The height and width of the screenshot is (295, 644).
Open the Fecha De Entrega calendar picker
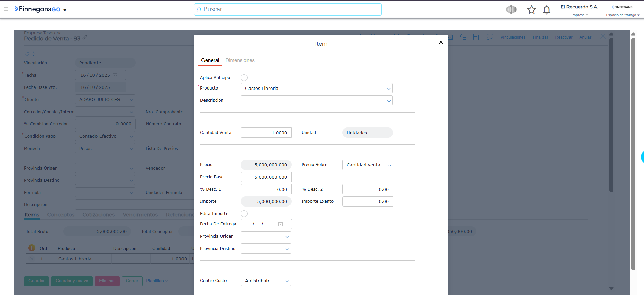280,224
